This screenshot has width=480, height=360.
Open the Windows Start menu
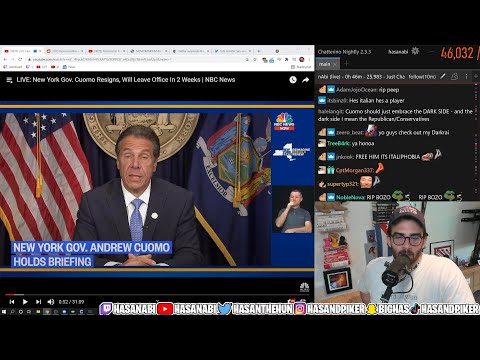(x=4, y=312)
